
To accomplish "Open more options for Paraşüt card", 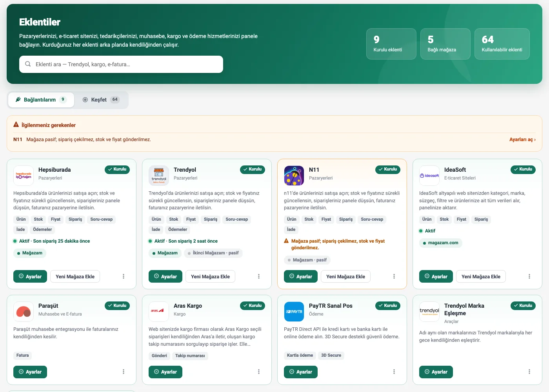I will tap(124, 372).
